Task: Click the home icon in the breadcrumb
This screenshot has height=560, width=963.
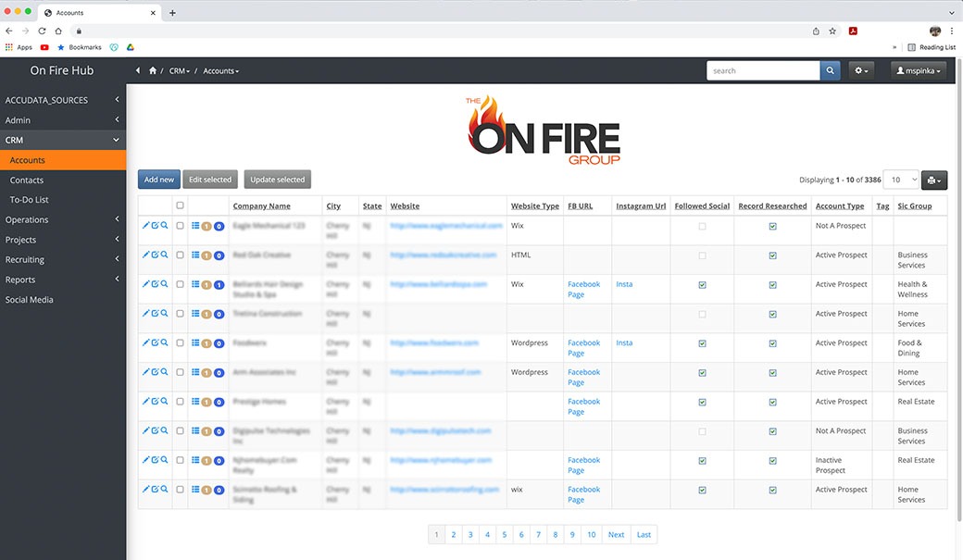Action: 153,71
